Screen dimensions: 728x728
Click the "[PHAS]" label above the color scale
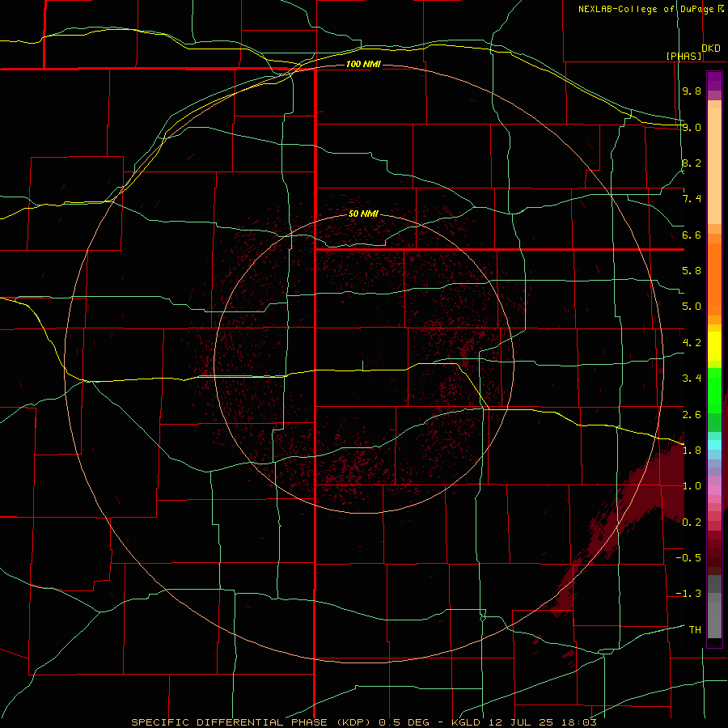[684, 56]
